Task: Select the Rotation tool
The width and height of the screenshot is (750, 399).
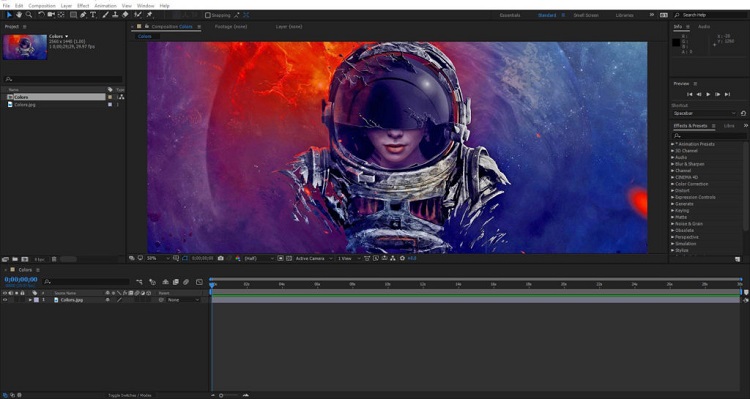Action: [42, 15]
